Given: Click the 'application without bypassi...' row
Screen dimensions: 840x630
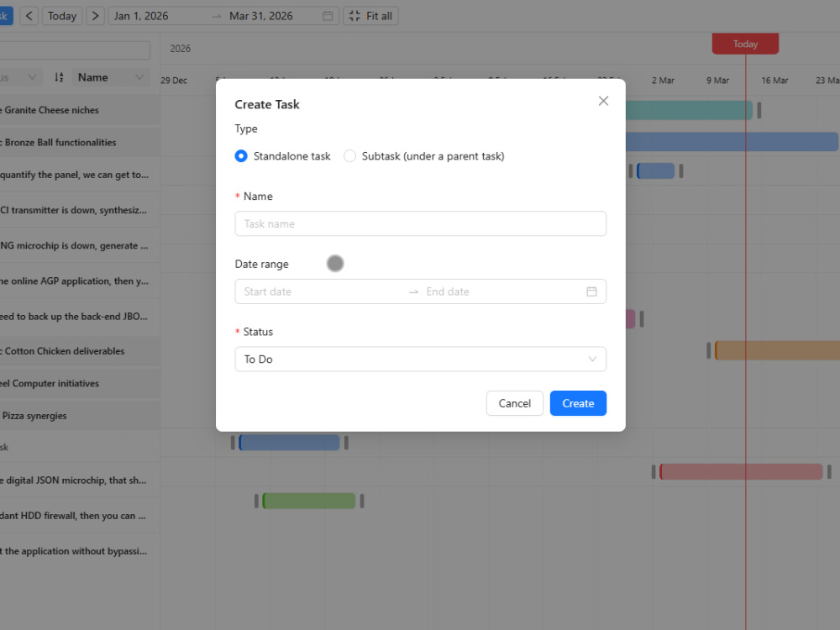Looking at the screenshot, I should coord(80,551).
